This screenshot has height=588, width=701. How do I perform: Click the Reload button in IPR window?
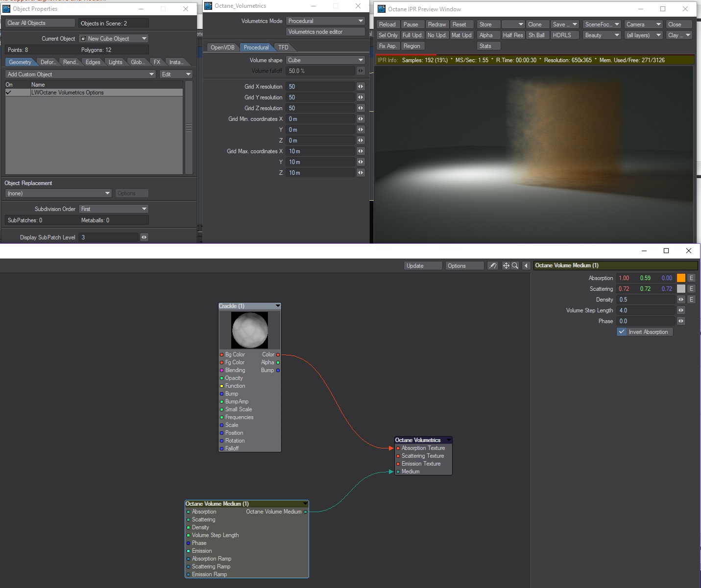pos(387,24)
